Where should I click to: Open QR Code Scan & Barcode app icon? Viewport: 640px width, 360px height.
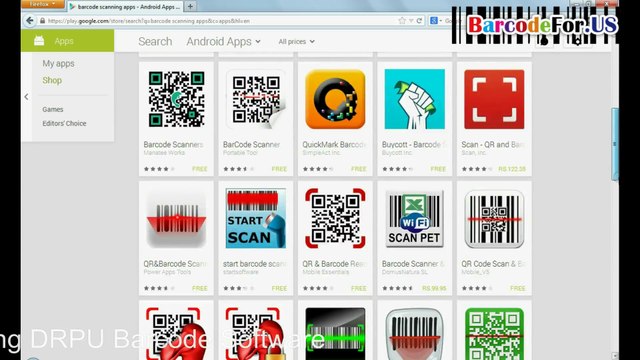[494, 218]
